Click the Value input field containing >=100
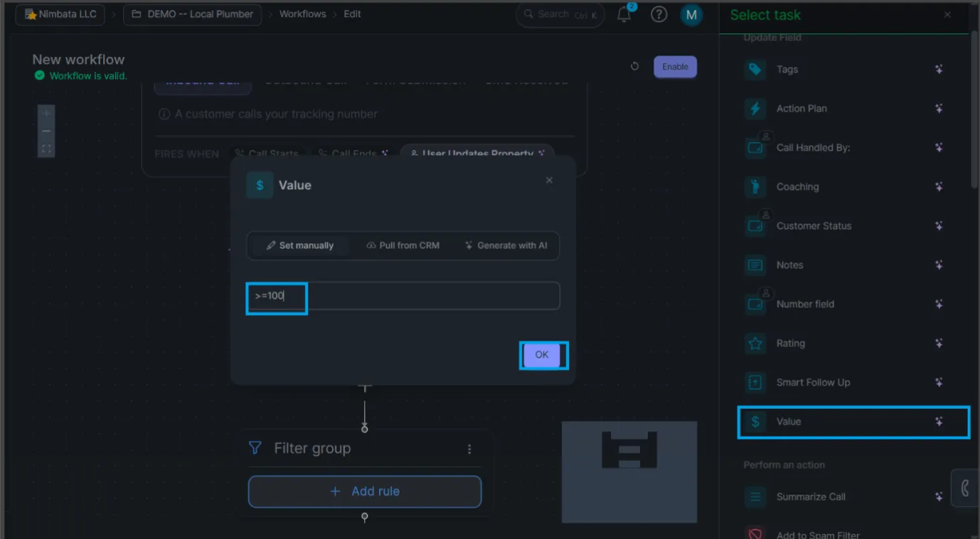This screenshot has height=539, width=980. [x=403, y=296]
